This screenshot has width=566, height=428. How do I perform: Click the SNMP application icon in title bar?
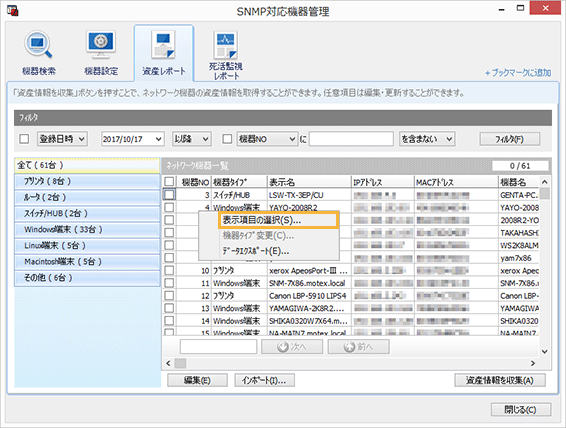(x=12, y=11)
